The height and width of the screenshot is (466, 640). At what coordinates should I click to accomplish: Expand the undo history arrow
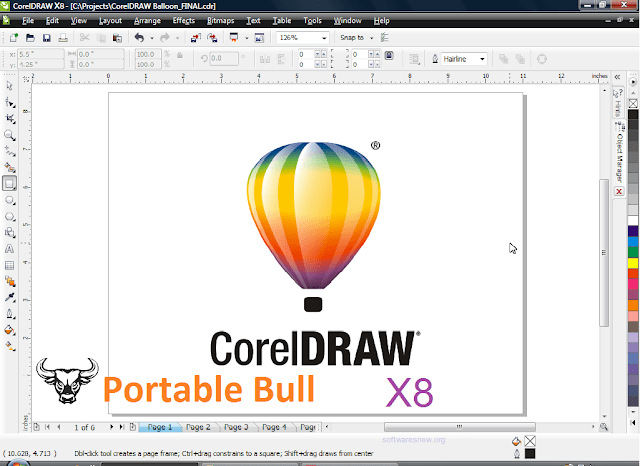(x=152, y=38)
